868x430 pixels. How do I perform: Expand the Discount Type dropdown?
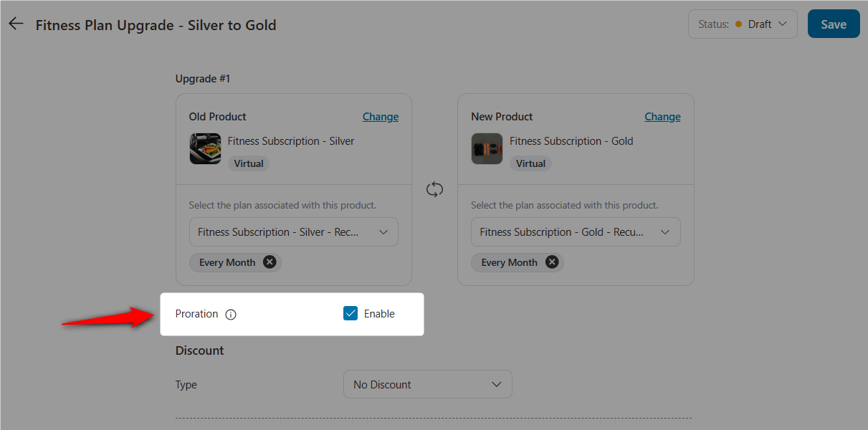(x=427, y=385)
